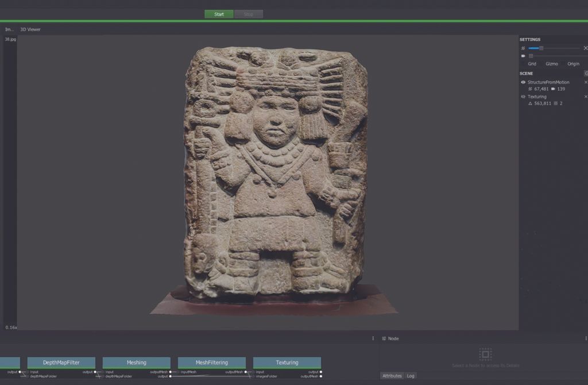The width and height of the screenshot is (588, 385).
Task: Click the fit-to-view icon in the Settings panel
Action: [x=585, y=48]
